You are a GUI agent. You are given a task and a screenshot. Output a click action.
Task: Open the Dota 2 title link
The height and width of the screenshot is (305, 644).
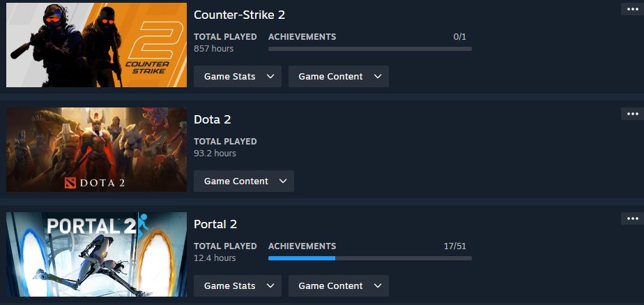(213, 119)
